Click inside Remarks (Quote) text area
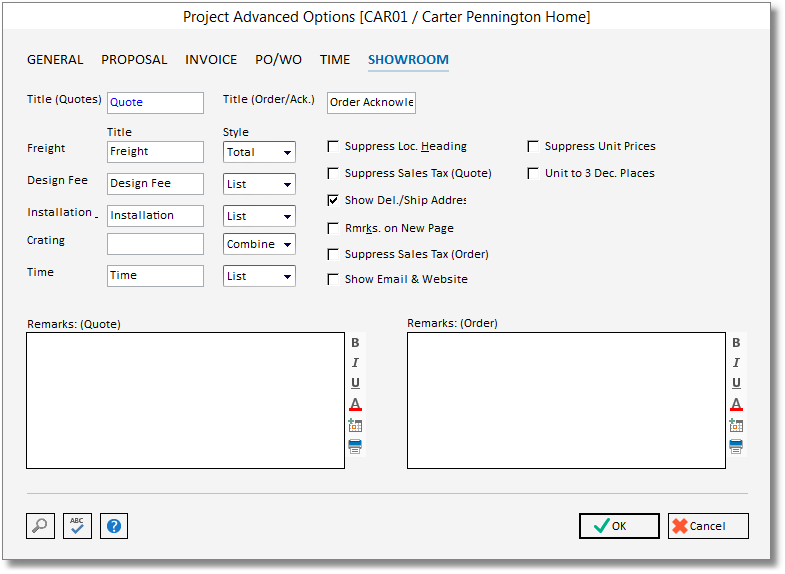Image resolution: width=785 pixels, height=574 pixels. [185, 400]
